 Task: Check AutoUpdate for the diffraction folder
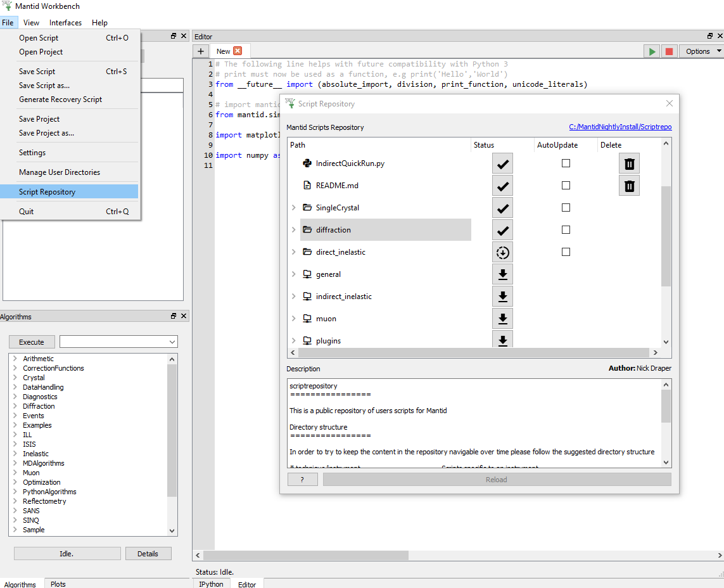point(566,230)
